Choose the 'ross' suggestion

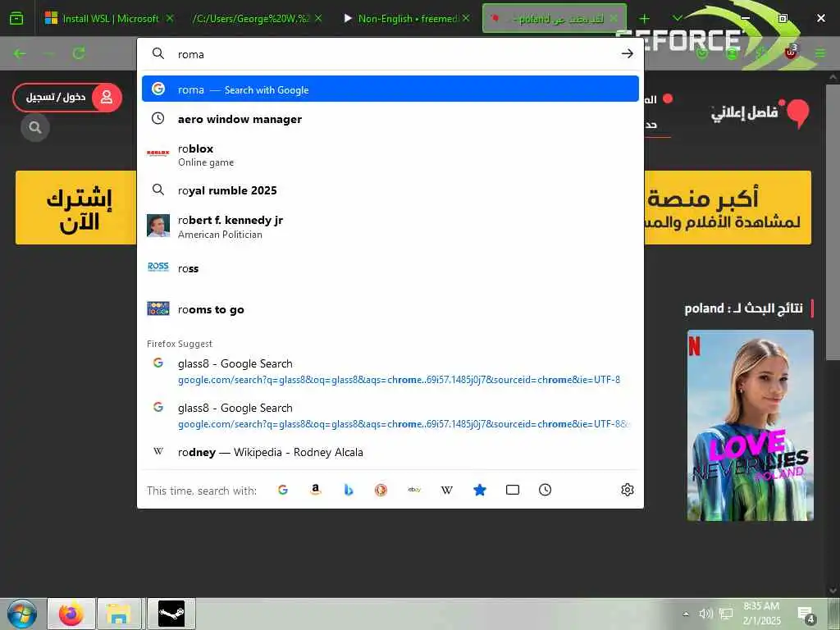click(390, 268)
